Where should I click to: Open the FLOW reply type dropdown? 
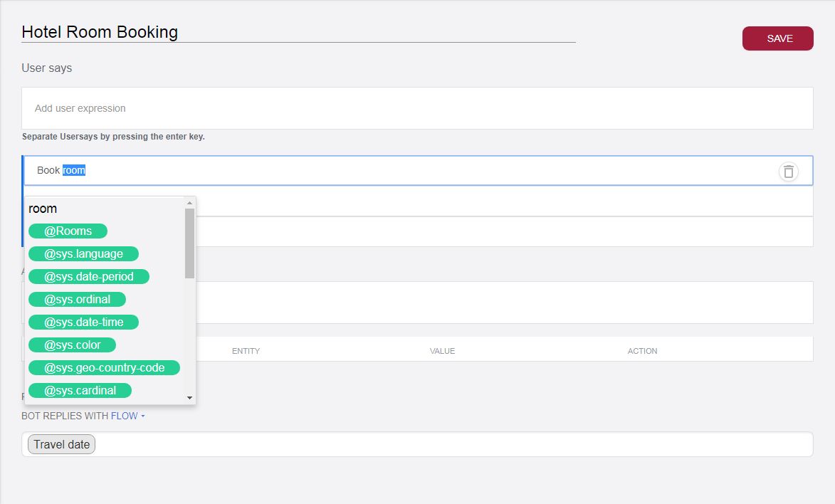coord(127,416)
